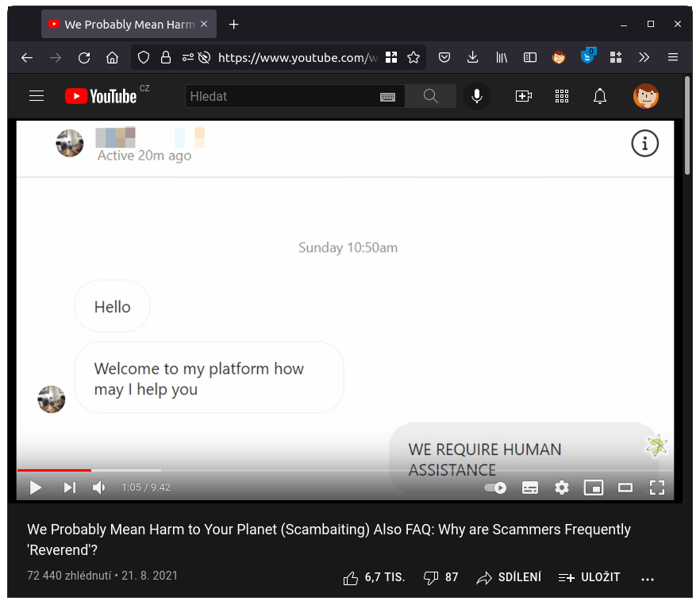700x605 pixels.
Task: Open the video more-actions ellipsis menu
Action: click(x=648, y=577)
